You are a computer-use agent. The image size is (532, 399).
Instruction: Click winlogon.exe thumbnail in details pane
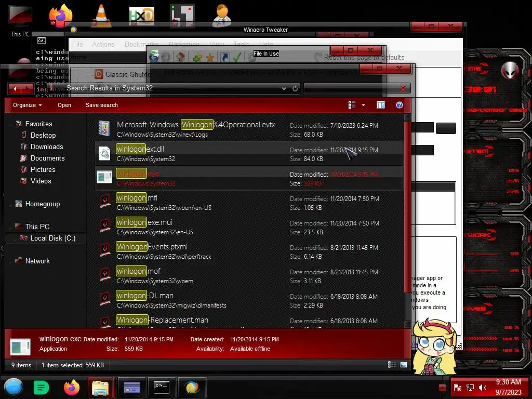click(20, 346)
